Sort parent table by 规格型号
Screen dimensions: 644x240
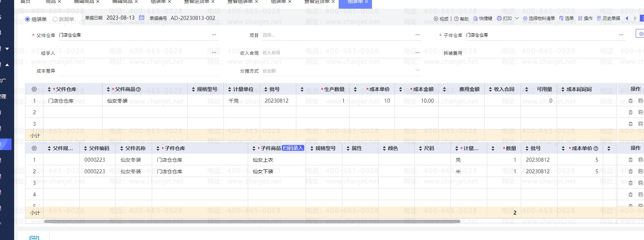tap(193, 89)
